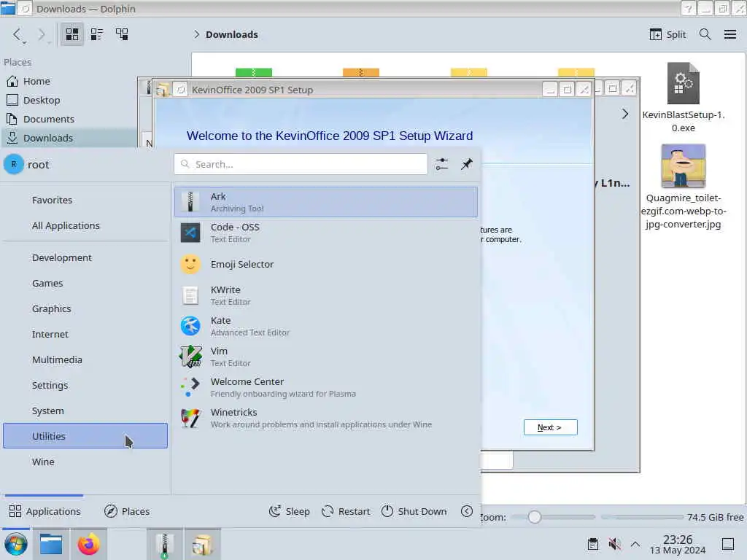The height and width of the screenshot is (560, 747).
Task: Open Home in Dolphin Places
Action: click(69, 82)
